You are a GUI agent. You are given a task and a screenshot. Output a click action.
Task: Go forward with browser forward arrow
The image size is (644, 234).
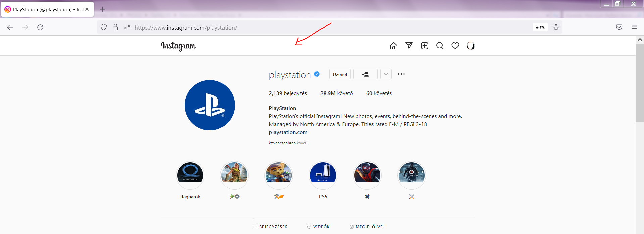25,27
